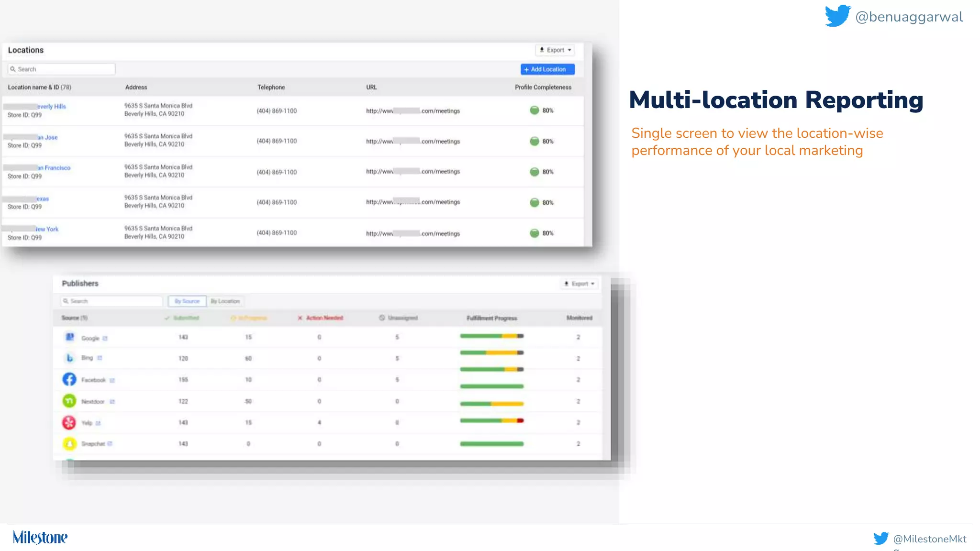Click Facebook's submitted count 155
980x551 pixels.
coord(183,379)
